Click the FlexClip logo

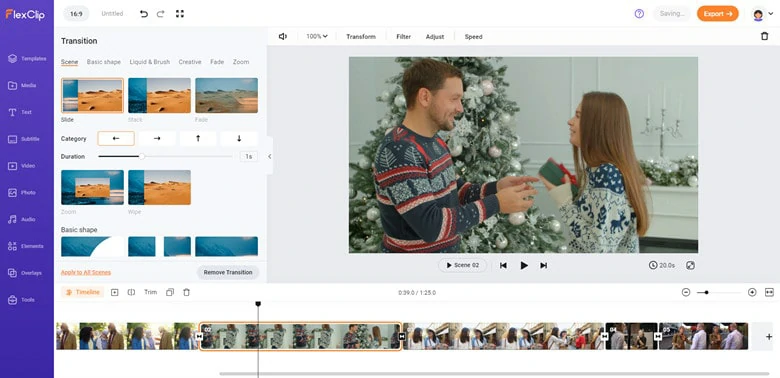point(25,14)
